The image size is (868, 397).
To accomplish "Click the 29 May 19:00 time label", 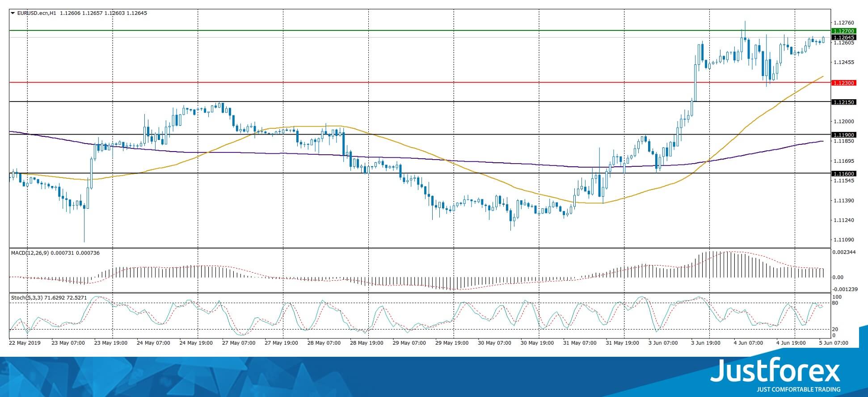I will (452, 343).
